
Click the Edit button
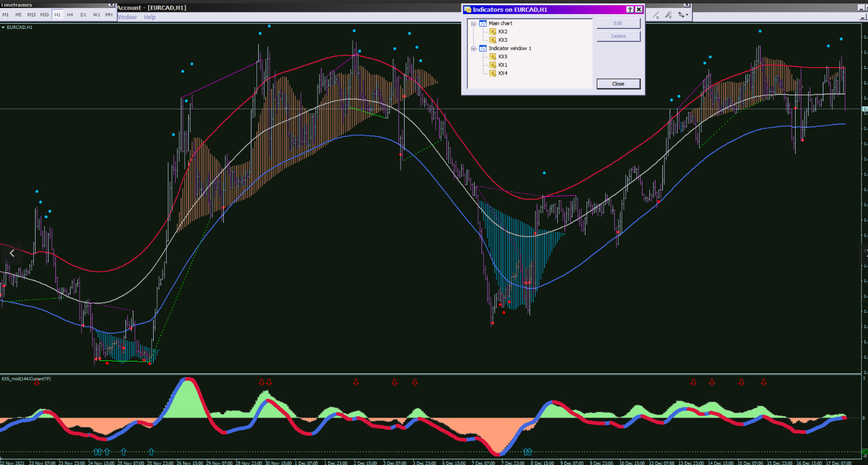pos(618,23)
